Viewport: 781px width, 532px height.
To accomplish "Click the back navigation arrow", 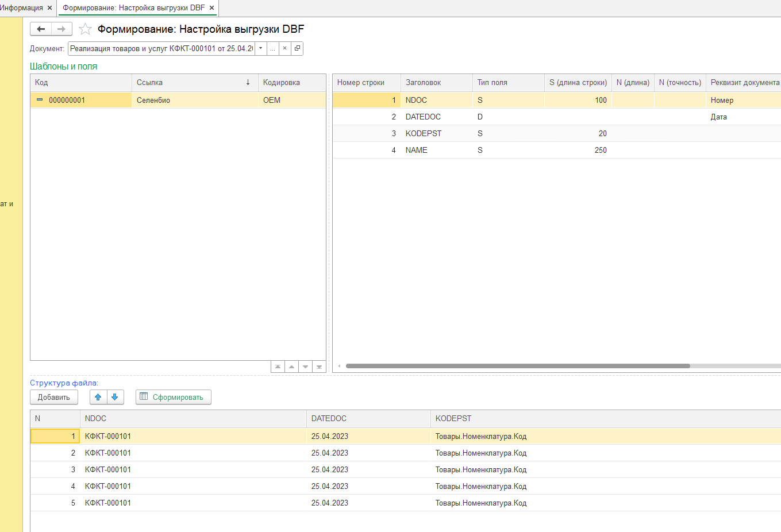I will [x=41, y=29].
